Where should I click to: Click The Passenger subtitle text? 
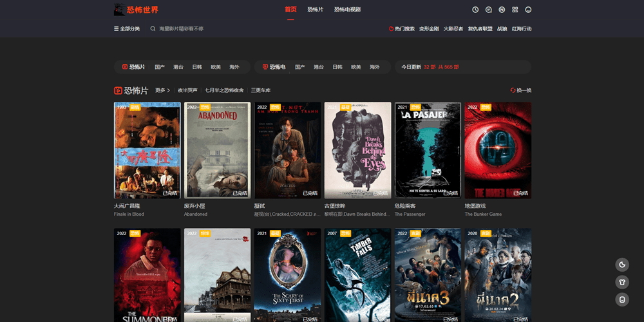410,214
